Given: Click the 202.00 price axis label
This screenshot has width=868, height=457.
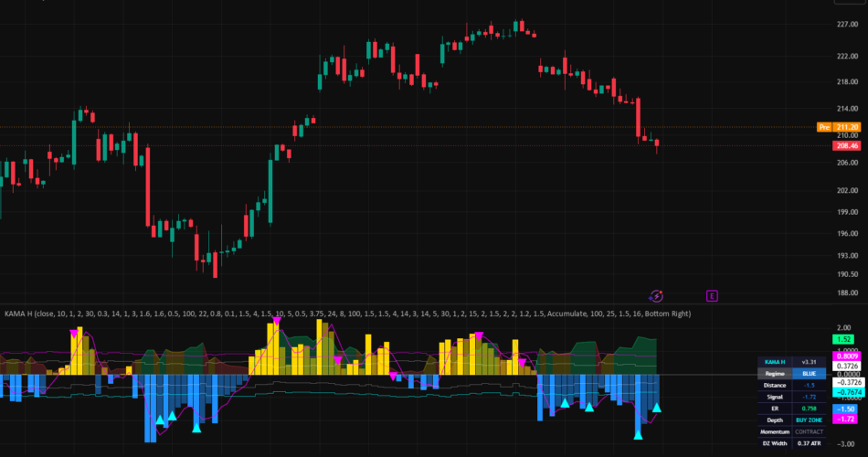Looking at the screenshot, I should coord(847,190).
